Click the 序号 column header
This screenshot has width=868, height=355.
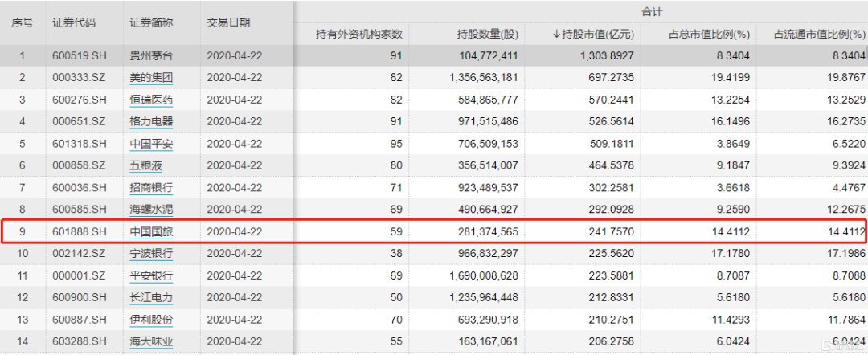click(23, 22)
